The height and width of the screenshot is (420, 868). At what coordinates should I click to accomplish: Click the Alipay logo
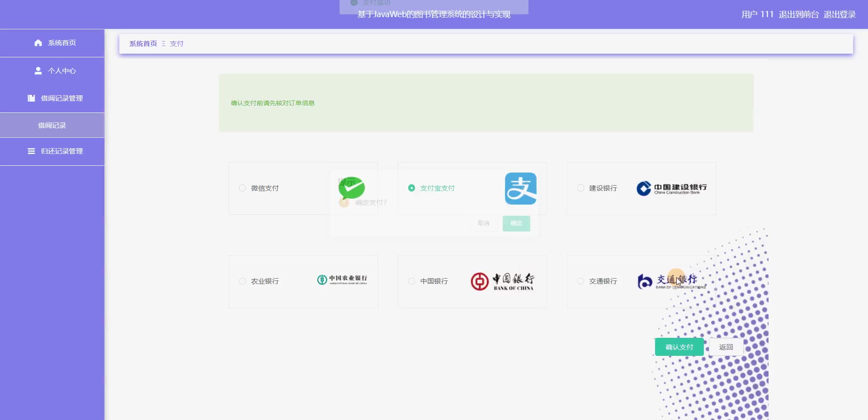pyautogui.click(x=521, y=188)
